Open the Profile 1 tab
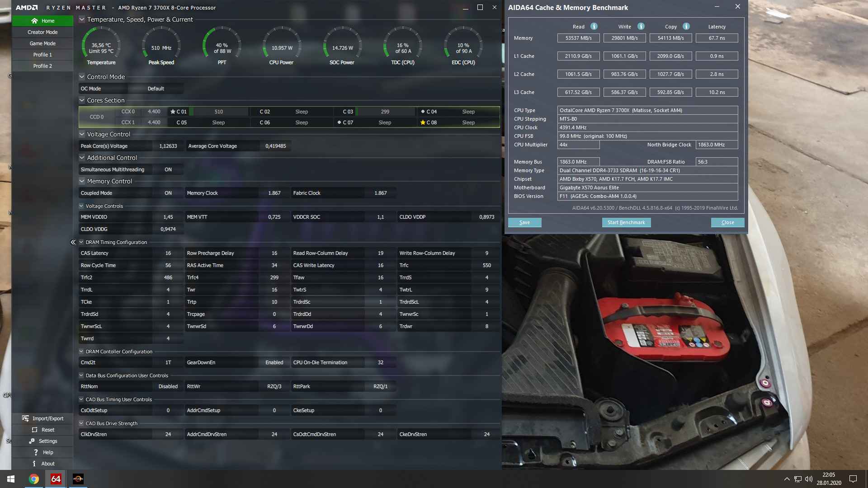868x488 pixels. (x=42, y=55)
